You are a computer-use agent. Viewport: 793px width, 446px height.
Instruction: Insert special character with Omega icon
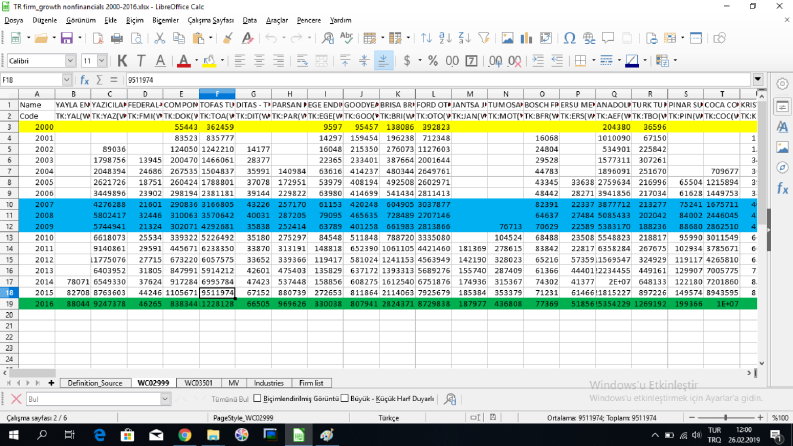[569, 38]
